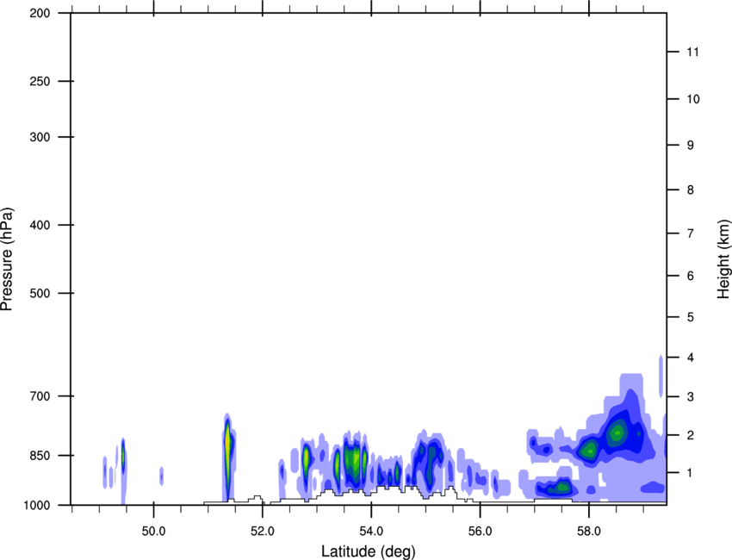Viewport: 732px width, 560px height.
Task: Click the 2 km height label
Action: [691, 435]
